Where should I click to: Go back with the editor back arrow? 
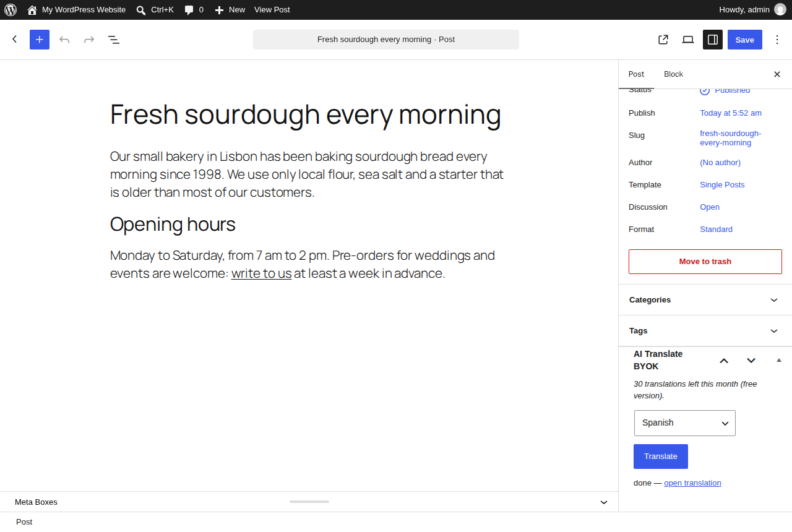(x=15, y=40)
